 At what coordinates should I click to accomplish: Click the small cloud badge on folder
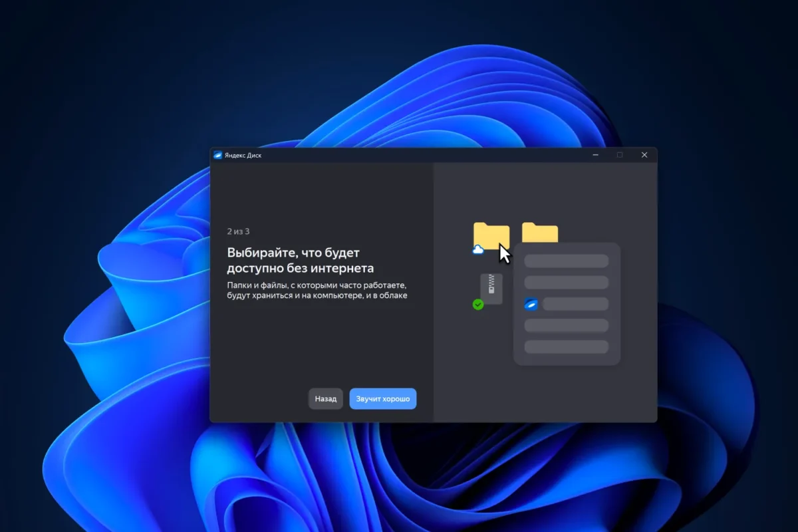(x=477, y=250)
